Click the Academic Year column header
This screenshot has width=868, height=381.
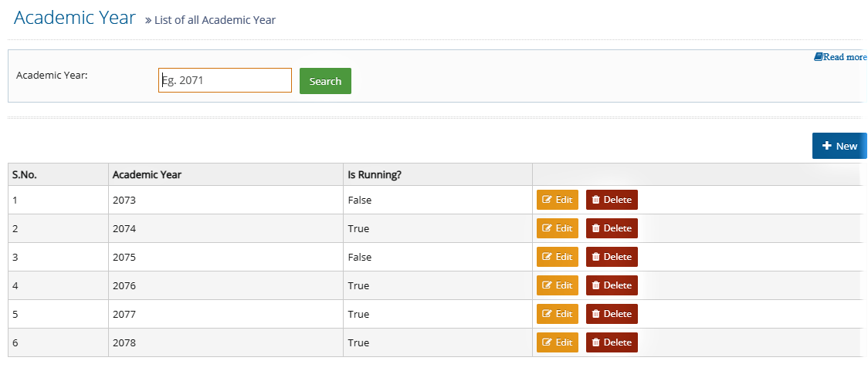click(147, 175)
